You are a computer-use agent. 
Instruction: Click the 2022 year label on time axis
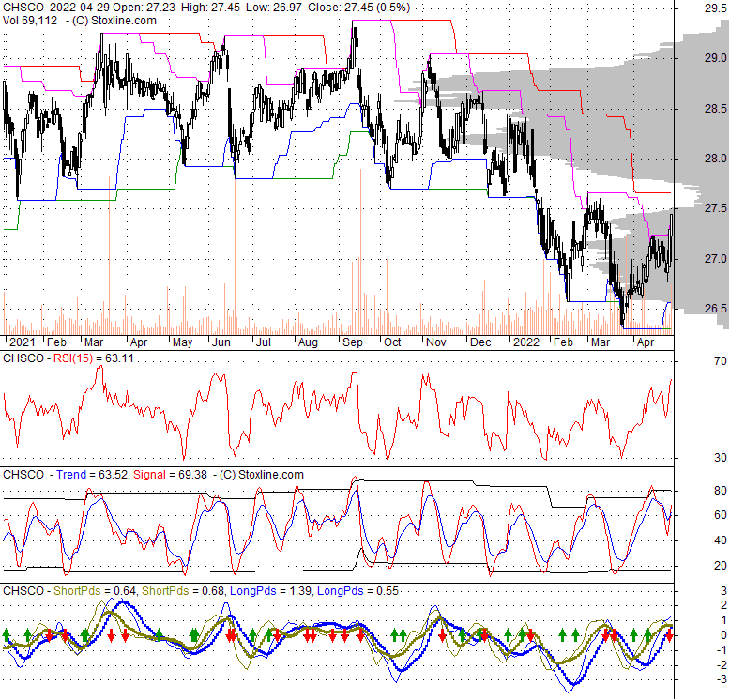pyautogui.click(x=526, y=342)
